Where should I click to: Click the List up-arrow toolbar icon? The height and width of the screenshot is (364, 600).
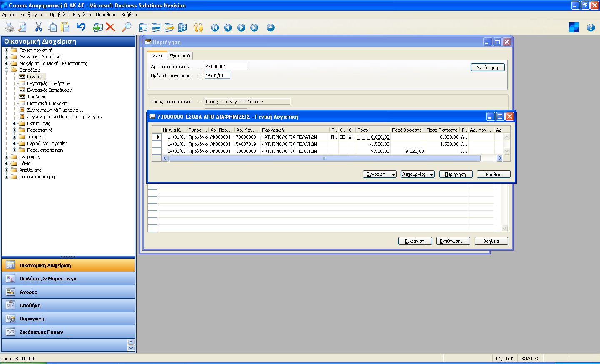pos(271,27)
